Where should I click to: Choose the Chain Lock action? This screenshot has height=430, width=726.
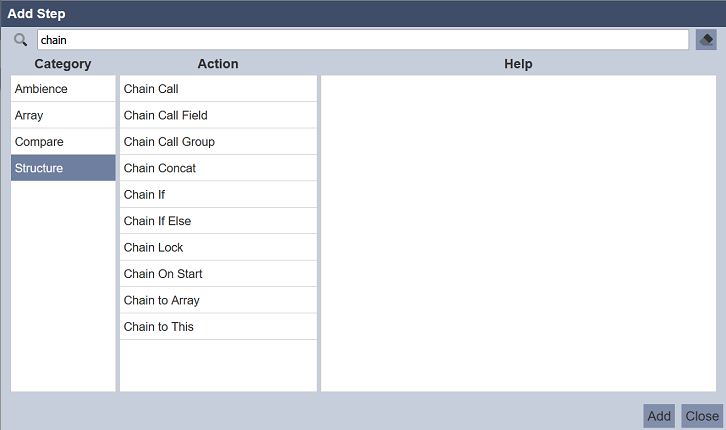[x=218, y=247]
